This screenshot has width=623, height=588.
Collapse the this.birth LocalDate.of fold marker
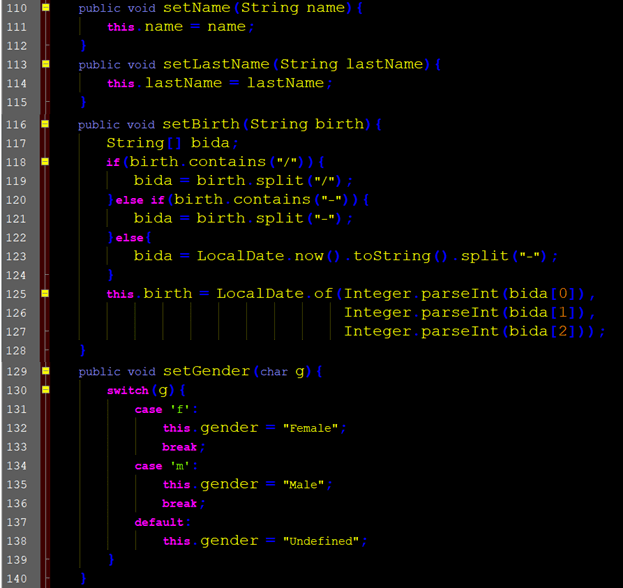tap(45, 293)
